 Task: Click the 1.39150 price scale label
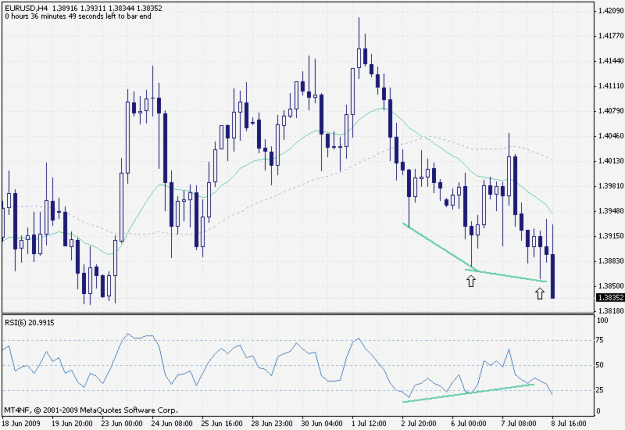[x=610, y=236]
